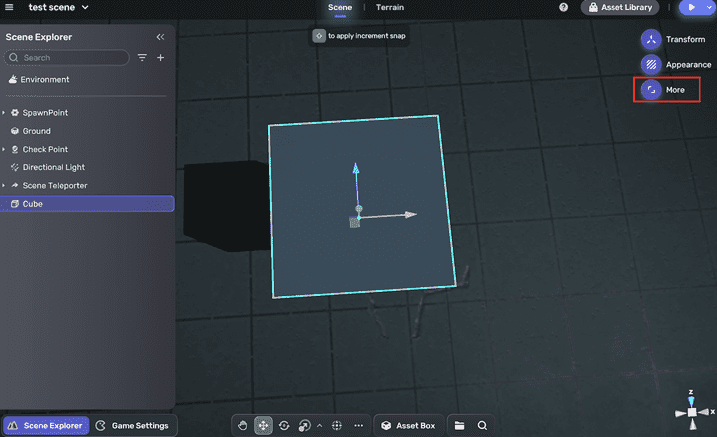Select the rotate tool in bottom toolbar
The image size is (717, 437).
(284, 425)
